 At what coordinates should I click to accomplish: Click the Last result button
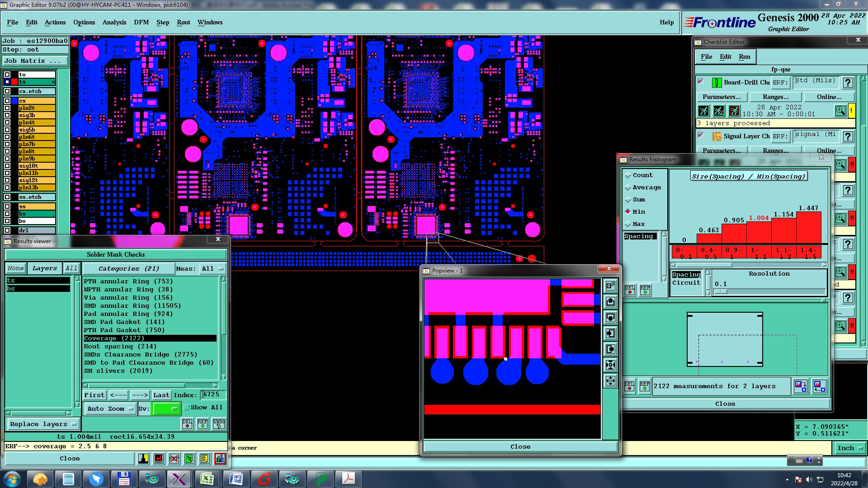[x=161, y=395]
